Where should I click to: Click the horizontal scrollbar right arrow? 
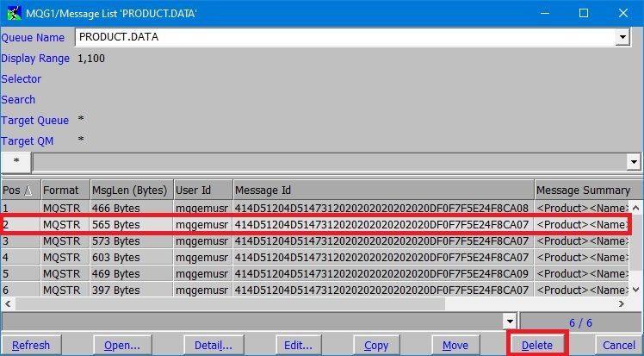coord(622,303)
